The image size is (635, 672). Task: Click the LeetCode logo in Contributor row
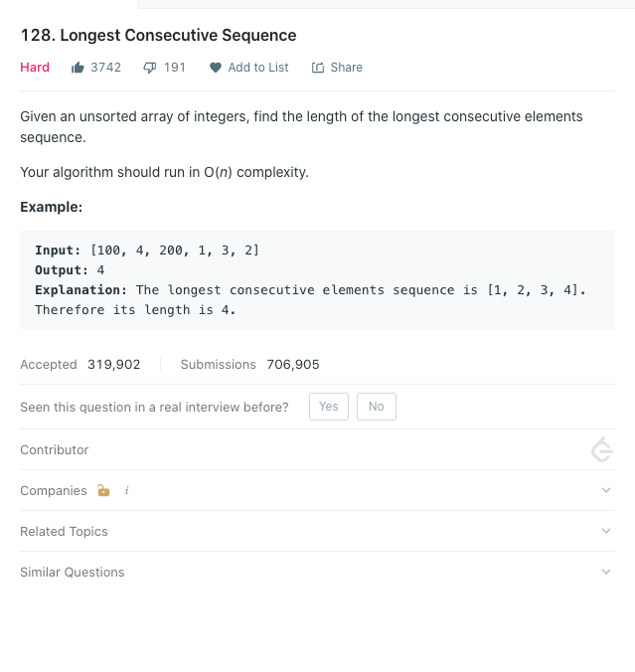601,450
